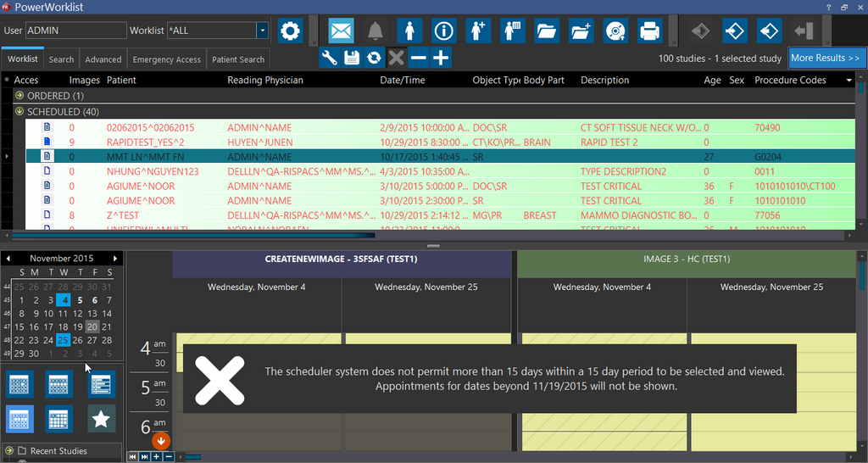Screen dimensions: 868x463
Task: Click the printer icon
Action: [649, 31]
